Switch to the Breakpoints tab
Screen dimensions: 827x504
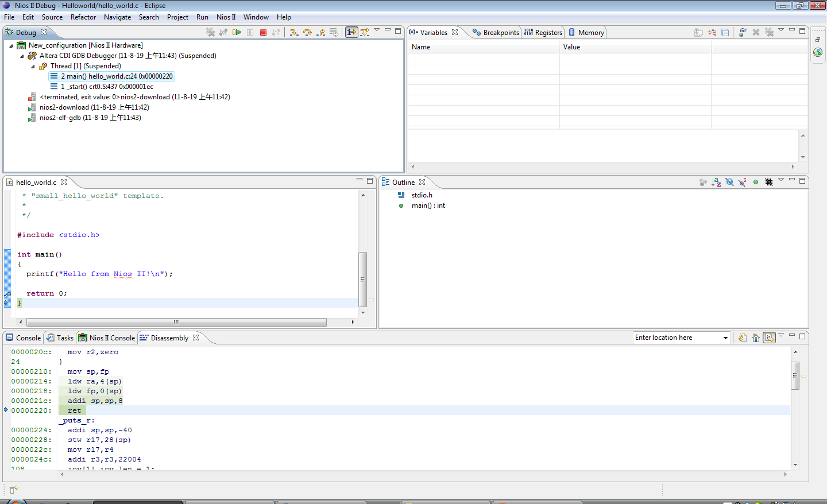(x=496, y=33)
